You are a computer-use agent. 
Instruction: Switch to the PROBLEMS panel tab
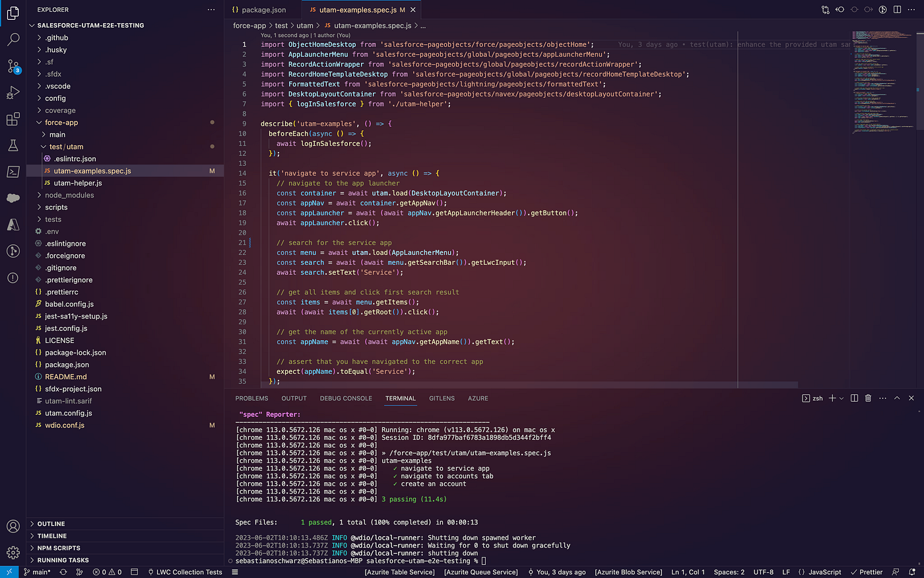pos(251,398)
